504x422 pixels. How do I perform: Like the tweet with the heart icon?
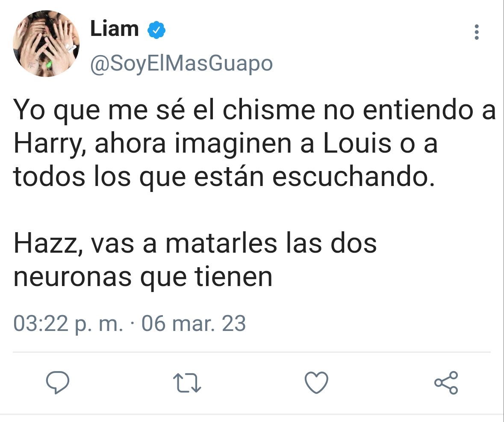(x=317, y=383)
